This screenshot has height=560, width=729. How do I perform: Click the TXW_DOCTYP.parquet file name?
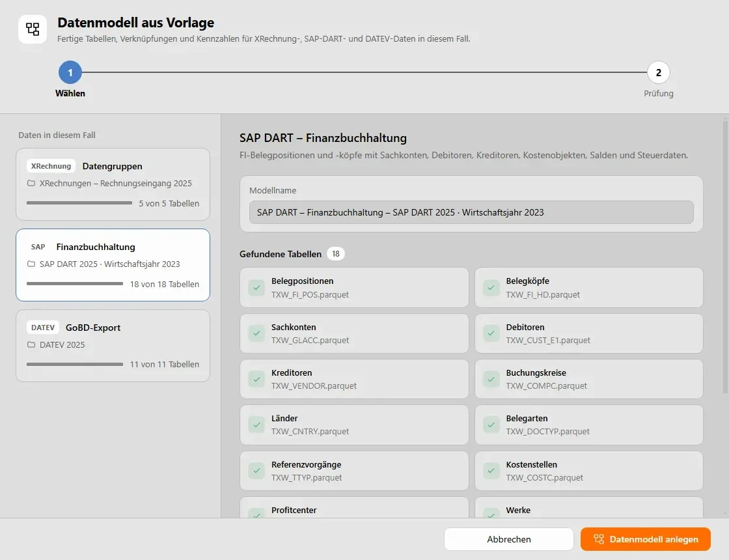pyautogui.click(x=547, y=431)
